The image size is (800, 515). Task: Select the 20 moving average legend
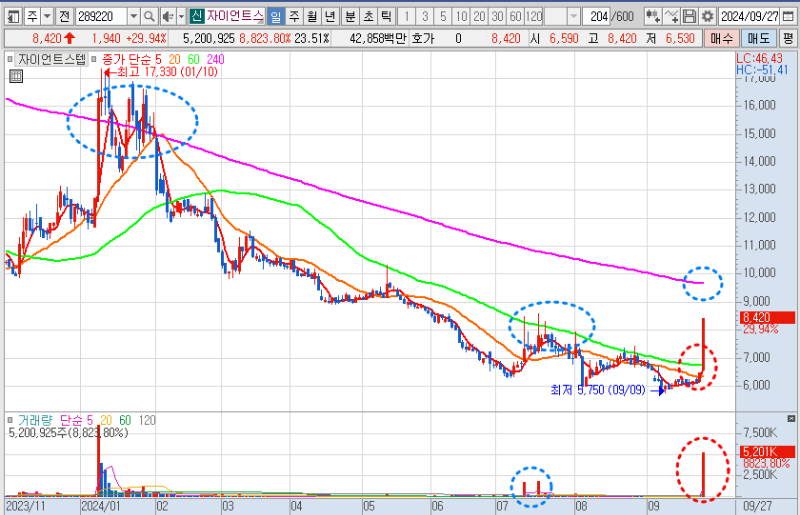click(x=174, y=59)
